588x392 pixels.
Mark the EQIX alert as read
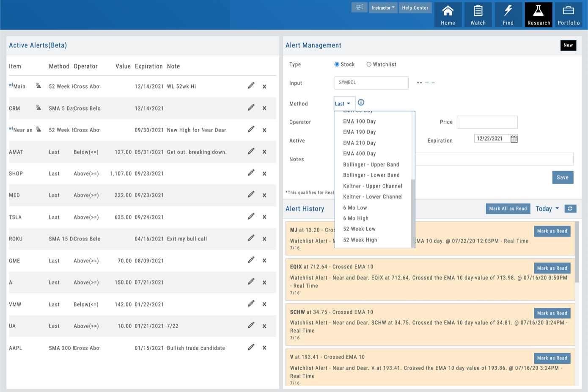[552, 268]
